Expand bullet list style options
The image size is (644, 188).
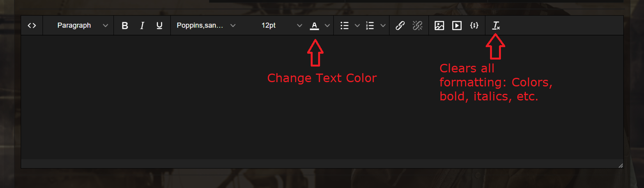(x=357, y=26)
